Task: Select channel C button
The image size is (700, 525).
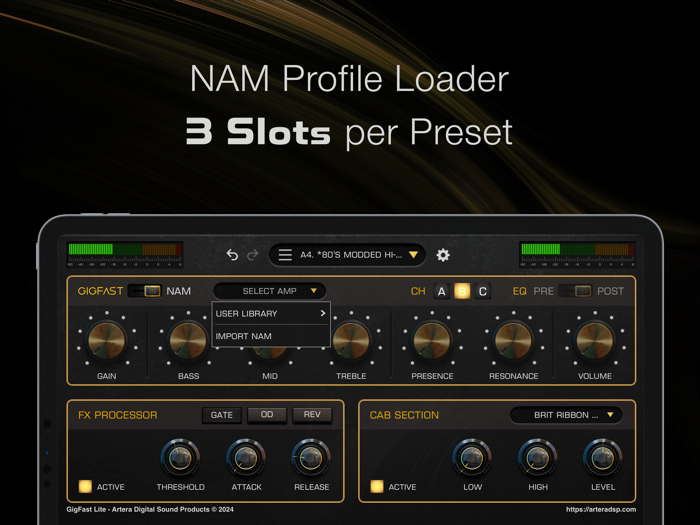Action: tap(483, 292)
